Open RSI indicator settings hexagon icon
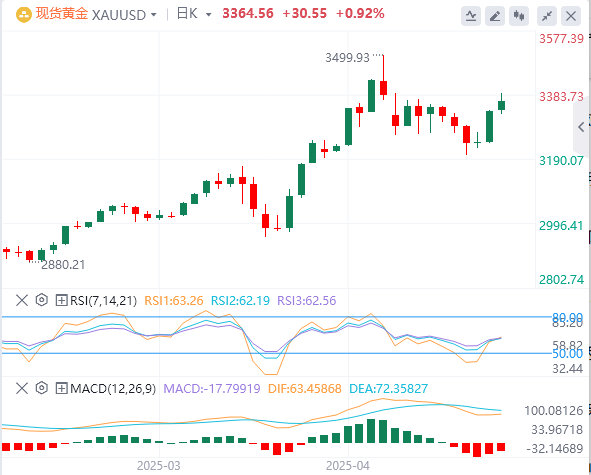This screenshot has height=475, width=591. point(41,300)
